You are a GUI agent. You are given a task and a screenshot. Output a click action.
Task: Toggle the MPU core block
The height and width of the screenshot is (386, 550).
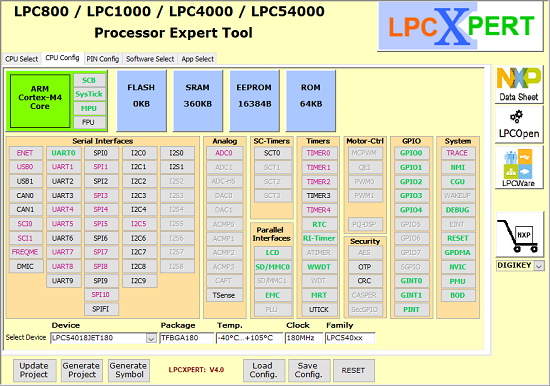(89, 108)
